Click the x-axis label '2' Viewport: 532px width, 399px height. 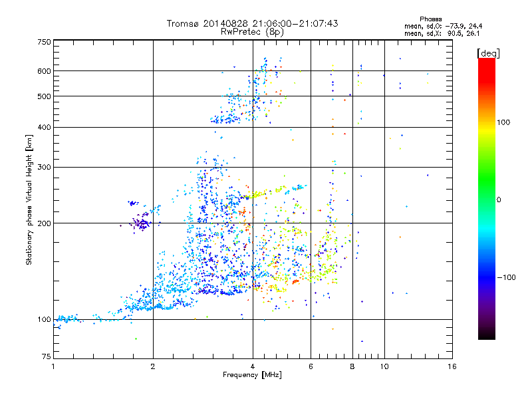coord(153,366)
